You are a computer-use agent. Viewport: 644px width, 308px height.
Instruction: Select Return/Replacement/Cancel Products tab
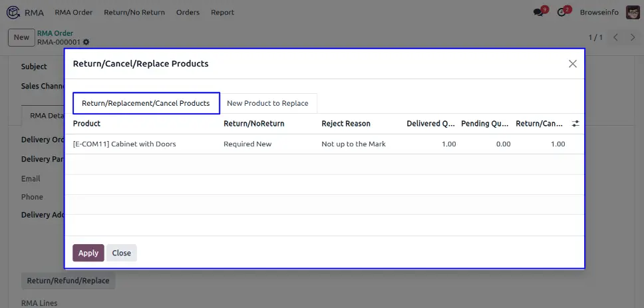(146, 103)
